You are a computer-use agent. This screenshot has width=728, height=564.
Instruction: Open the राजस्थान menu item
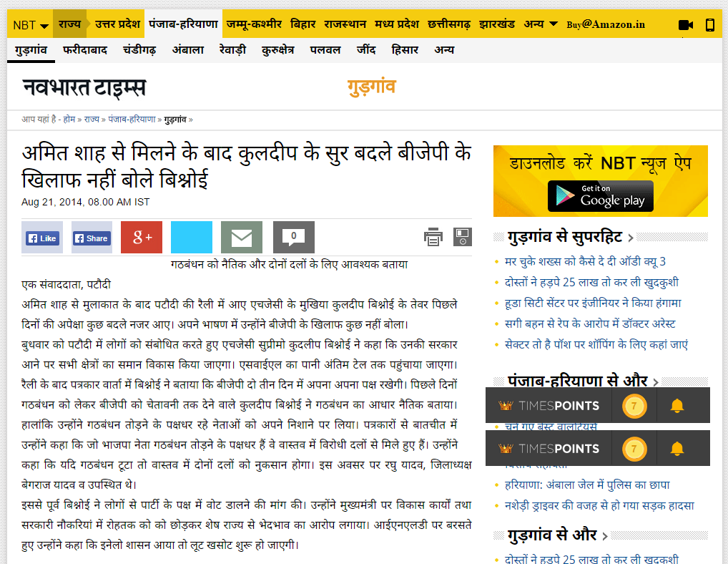(x=345, y=24)
